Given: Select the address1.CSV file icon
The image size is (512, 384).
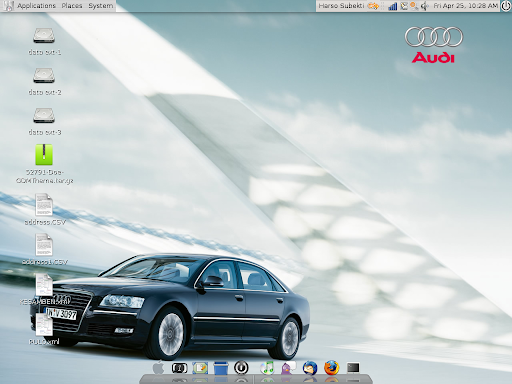Looking at the screenshot, I should [44, 244].
